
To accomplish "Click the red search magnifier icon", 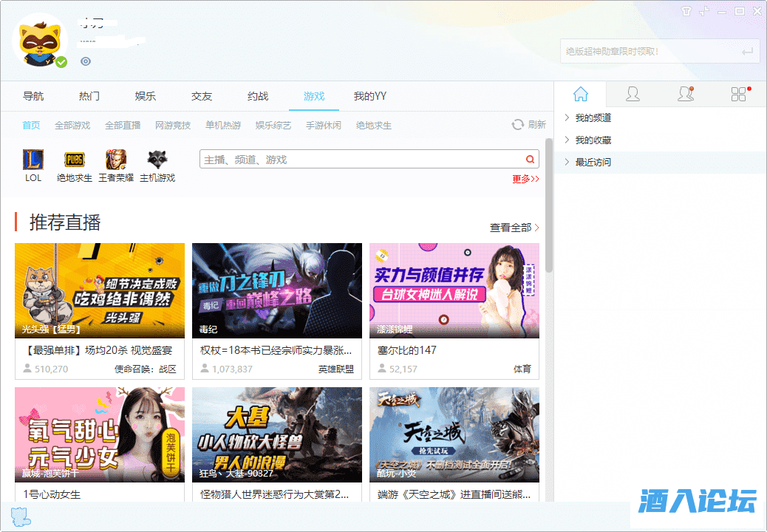I will click(530, 160).
